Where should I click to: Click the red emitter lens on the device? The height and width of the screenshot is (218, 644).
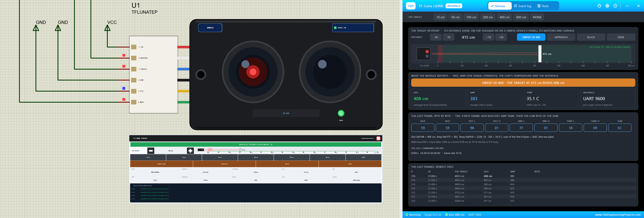[x=253, y=72]
